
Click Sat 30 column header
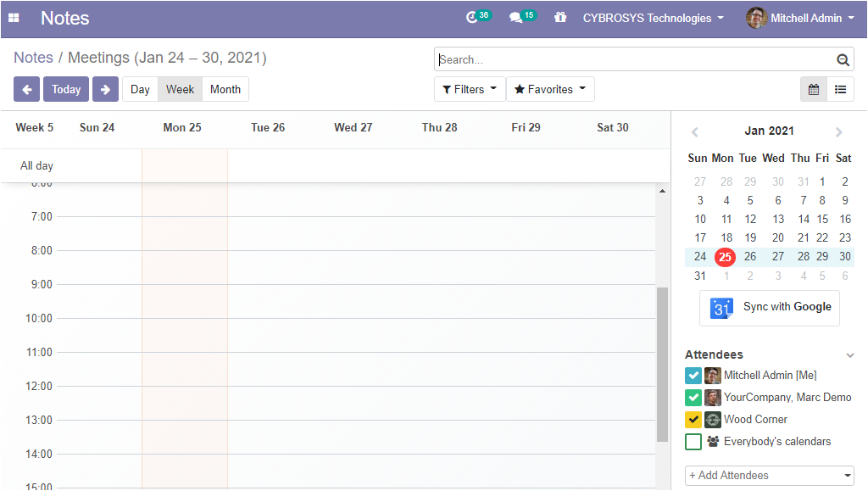[x=612, y=128]
